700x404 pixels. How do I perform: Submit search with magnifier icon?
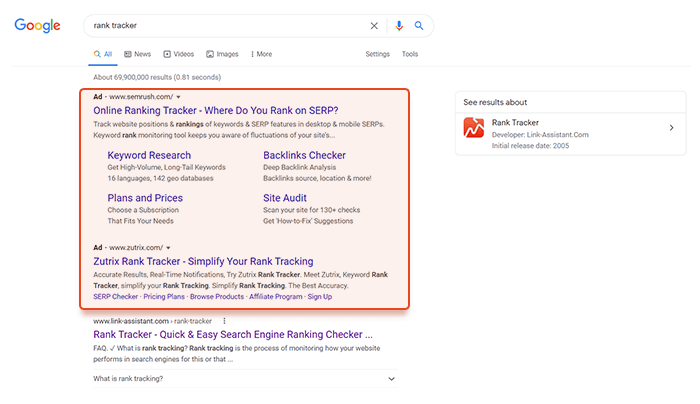tap(419, 25)
